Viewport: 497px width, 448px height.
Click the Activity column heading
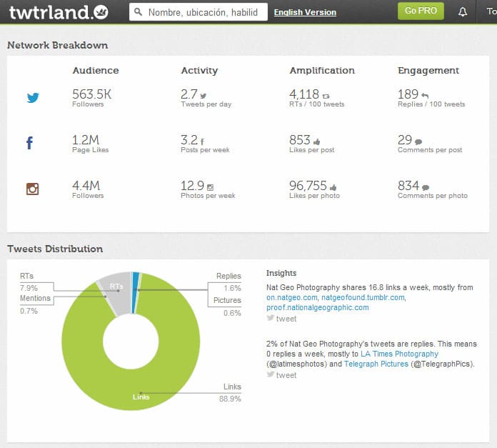point(199,71)
